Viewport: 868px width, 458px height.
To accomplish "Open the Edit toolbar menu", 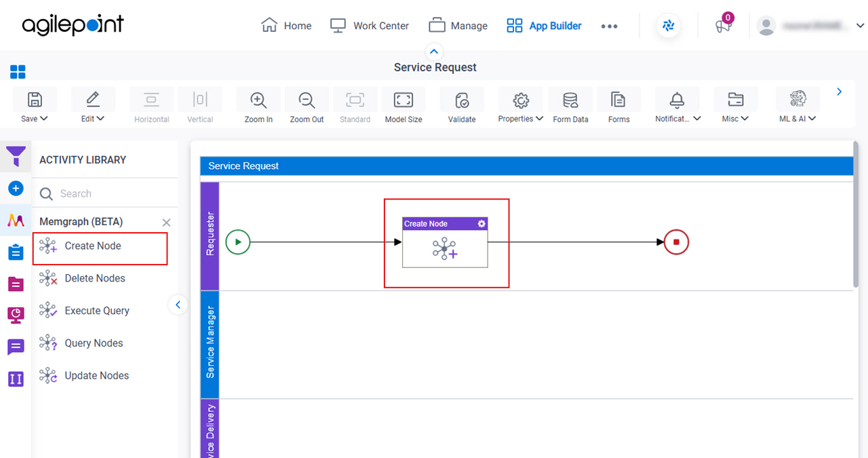I will 93,107.
